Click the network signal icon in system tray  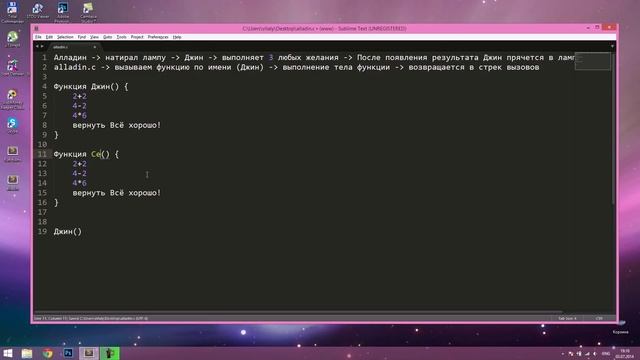587,353
